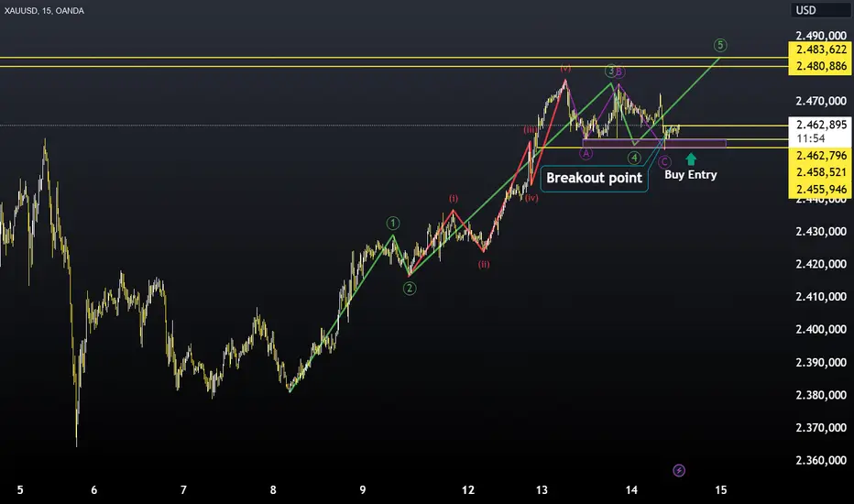
Task: Click the 2.390,000 price axis value
Action: [821, 362]
